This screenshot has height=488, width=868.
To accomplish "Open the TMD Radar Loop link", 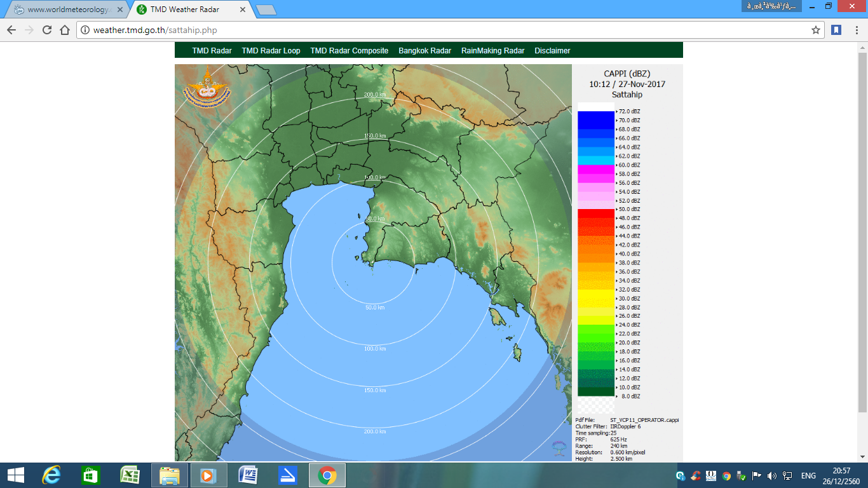I will (271, 51).
